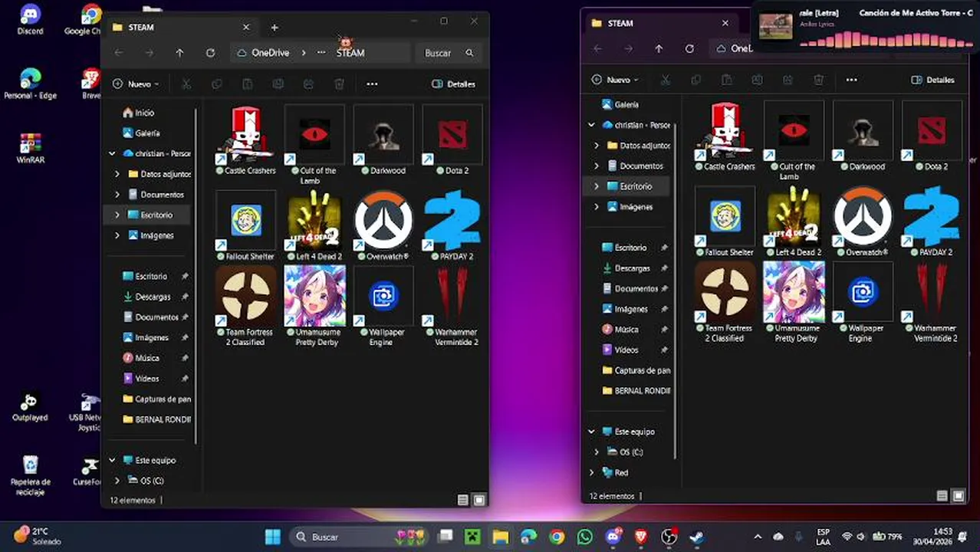Open Música in right sidebar
This screenshot has height=552, width=980.
point(626,330)
